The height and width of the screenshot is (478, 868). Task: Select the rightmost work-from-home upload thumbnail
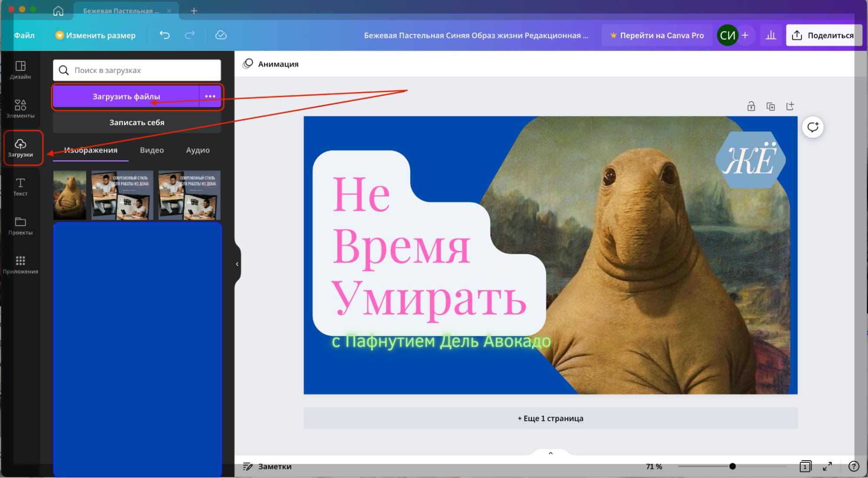click(189, 195)
